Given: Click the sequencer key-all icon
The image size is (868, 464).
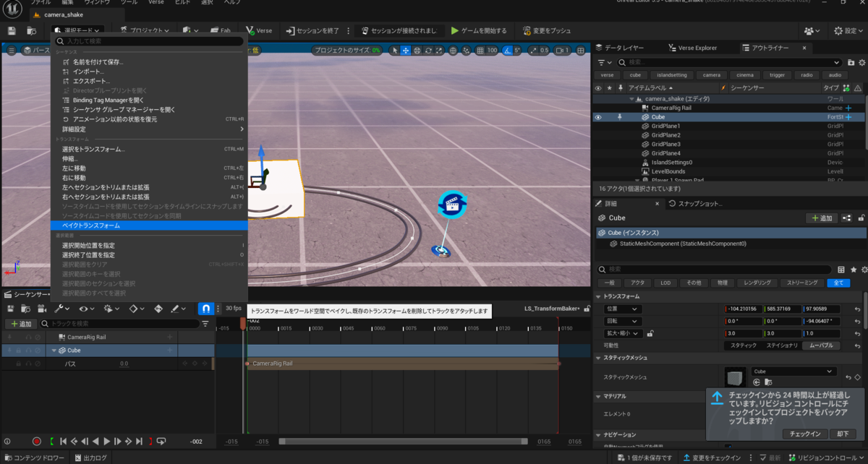Looking at the screenshot, I should point(136,309).
